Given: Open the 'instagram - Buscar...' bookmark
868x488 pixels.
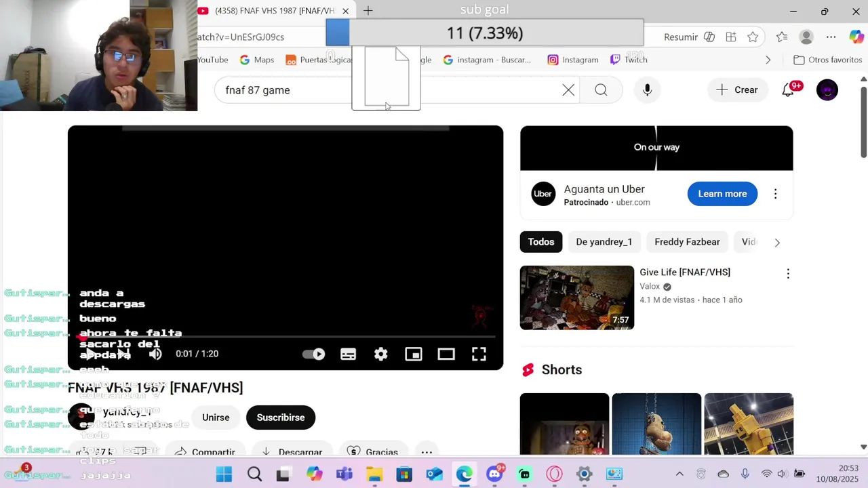Looking at the screenshot, I should [487, 60].
